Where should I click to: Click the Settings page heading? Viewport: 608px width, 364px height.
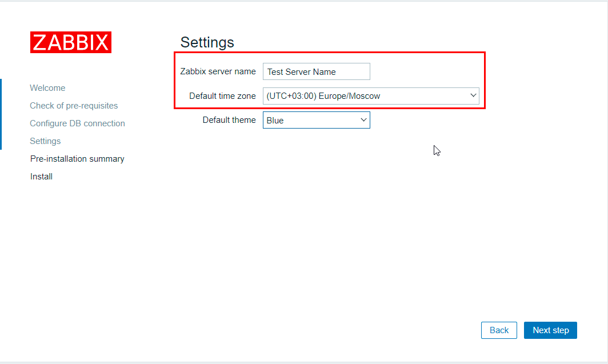tap(207, 42)
